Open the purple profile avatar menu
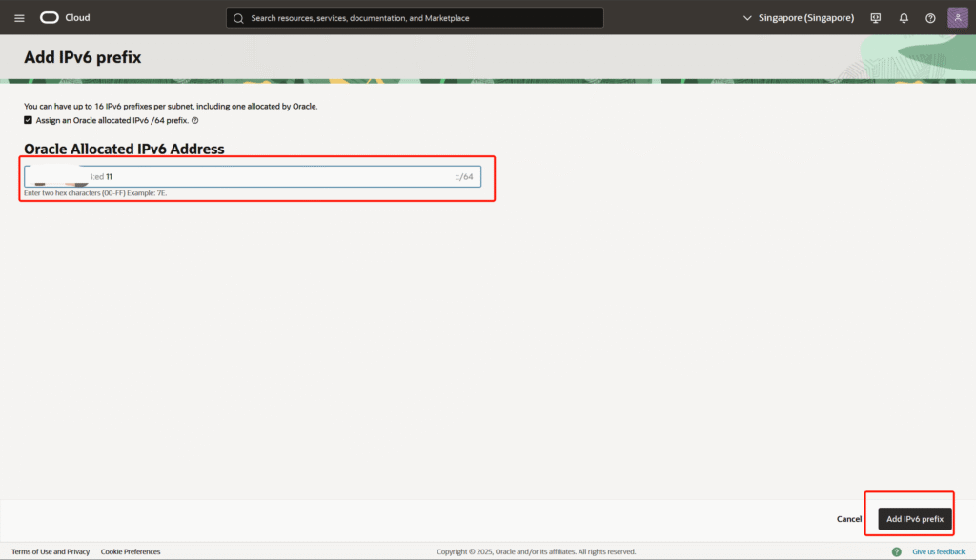The width and height of the screenshot is (976, 560). (x=958, y=18)
